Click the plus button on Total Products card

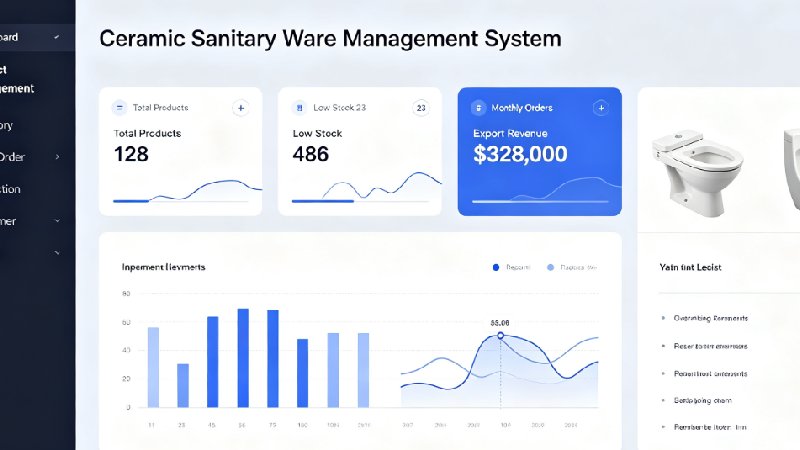pyautogui.click(x=241, y=108)
